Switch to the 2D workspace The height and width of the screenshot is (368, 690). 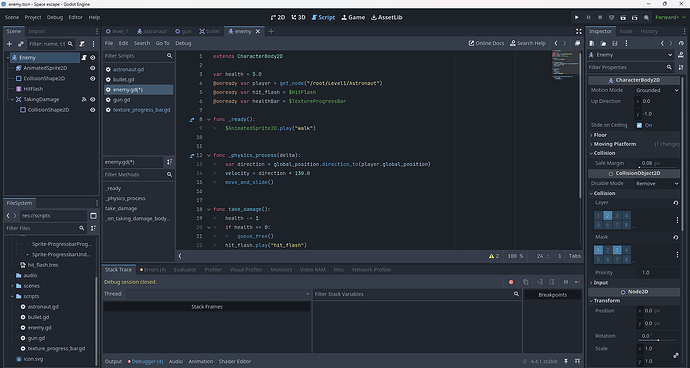[277, 18]
